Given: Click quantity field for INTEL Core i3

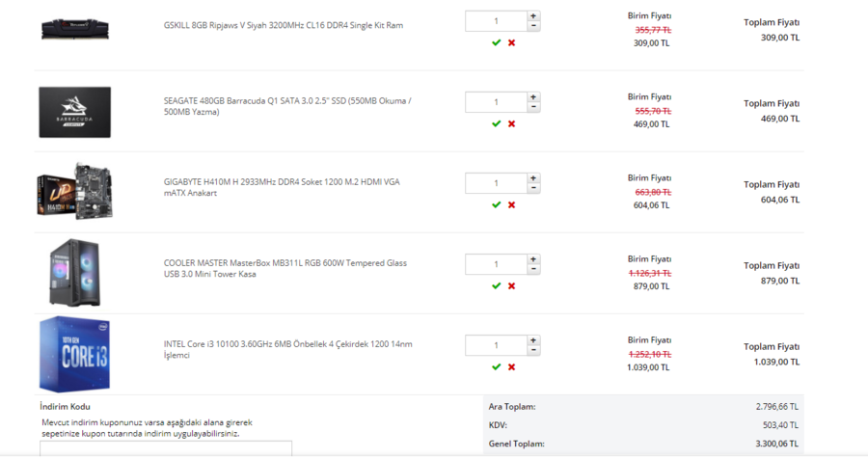Looking at the screenshot, I should 496,345.
